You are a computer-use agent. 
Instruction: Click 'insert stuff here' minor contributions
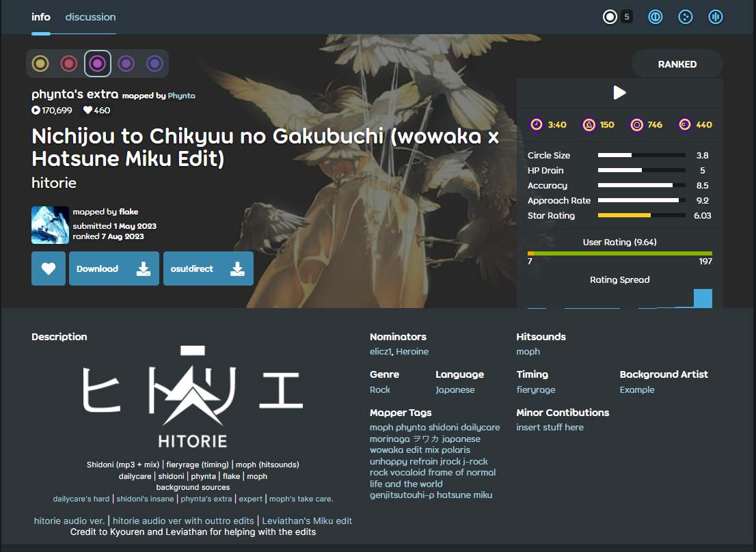(550, 427)
